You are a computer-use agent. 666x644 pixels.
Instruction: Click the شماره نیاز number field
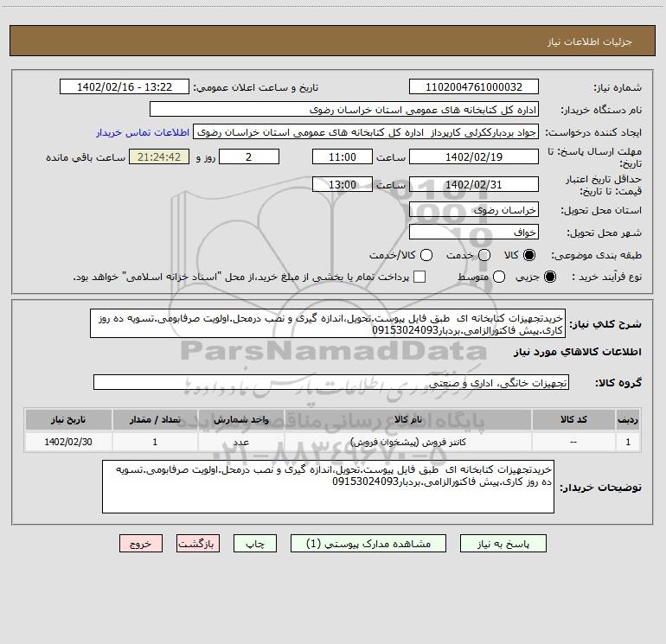(474, 86)
